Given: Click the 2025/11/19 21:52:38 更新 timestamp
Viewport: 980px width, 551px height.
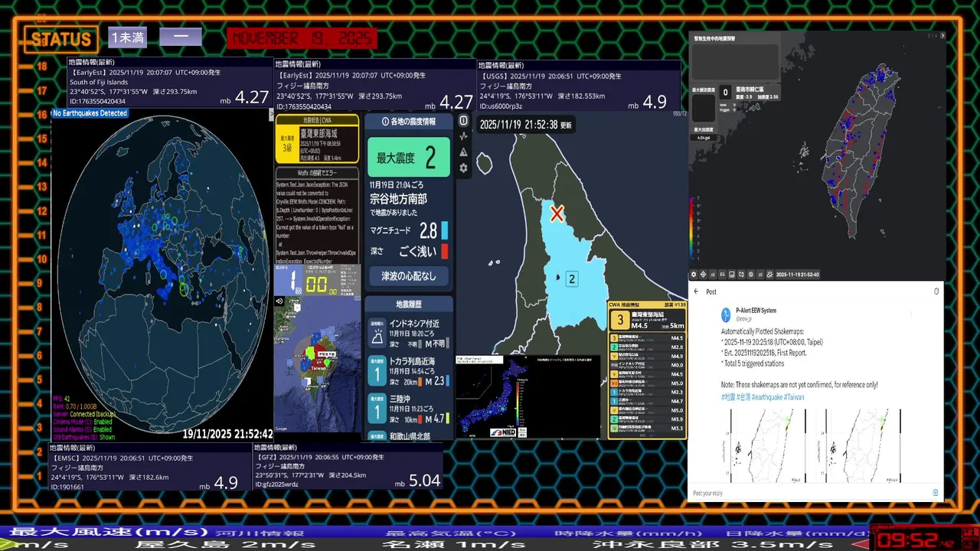Looking at the screenshot, I should pos(525,125).
